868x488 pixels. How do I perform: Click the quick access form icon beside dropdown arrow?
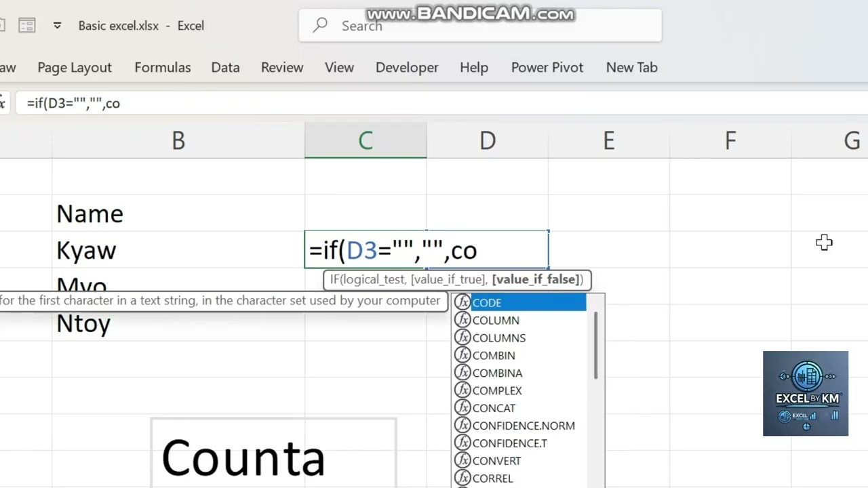pyautogui.click(x=27, y=26)
